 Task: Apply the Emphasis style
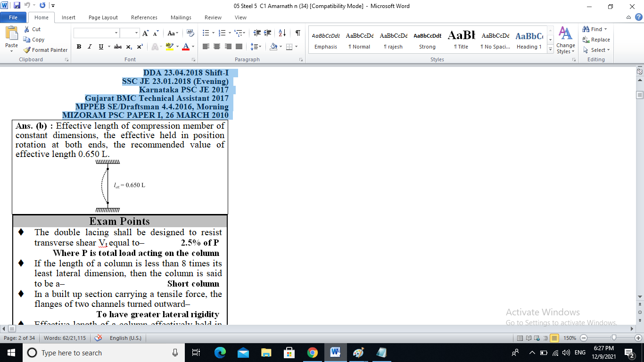(x=326, y=41)
